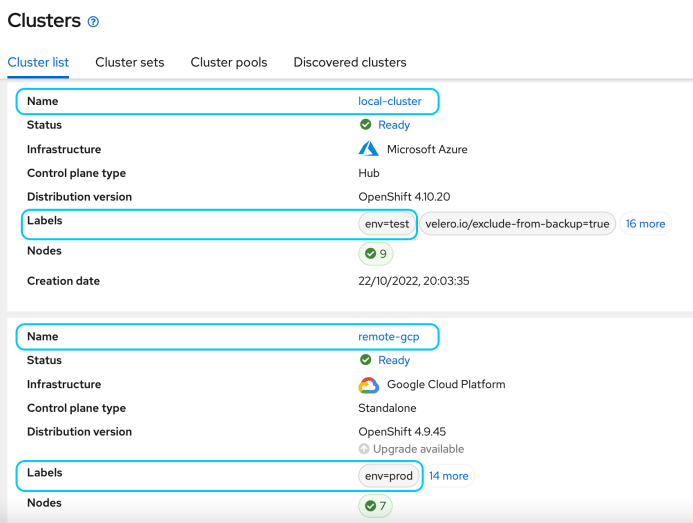The height and width of the screenshot is (523, 693).
Task: Click the Ready status link for remote-gcp
Action: 394,360
